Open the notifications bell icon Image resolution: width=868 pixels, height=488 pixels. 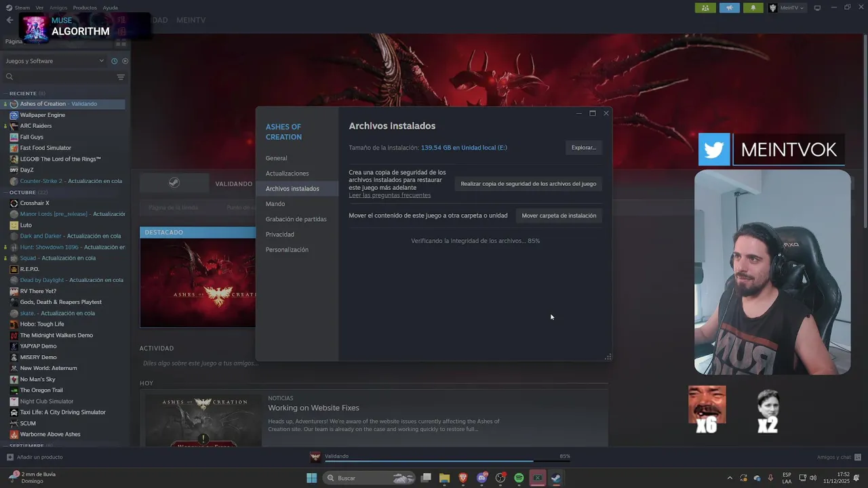753,8
